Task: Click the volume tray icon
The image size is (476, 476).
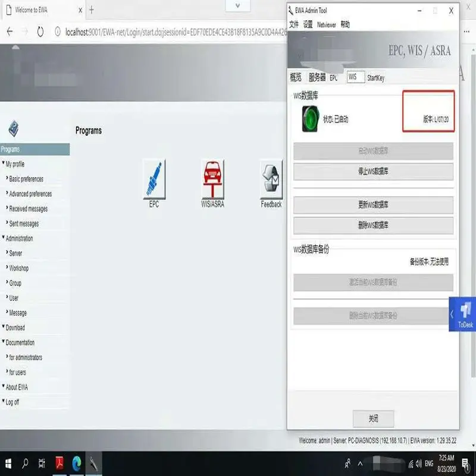Action: pos(419,464)
